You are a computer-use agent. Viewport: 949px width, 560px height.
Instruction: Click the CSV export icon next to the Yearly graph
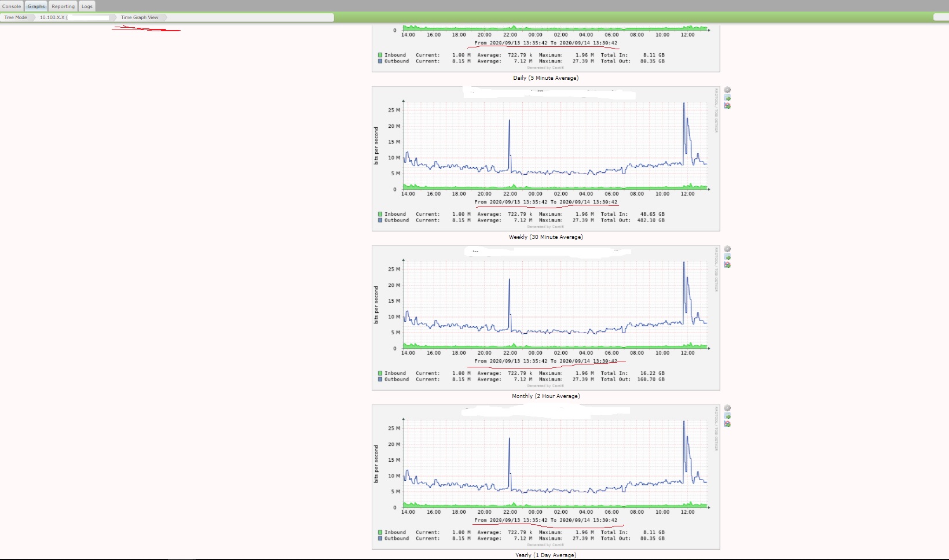point(727,415)
